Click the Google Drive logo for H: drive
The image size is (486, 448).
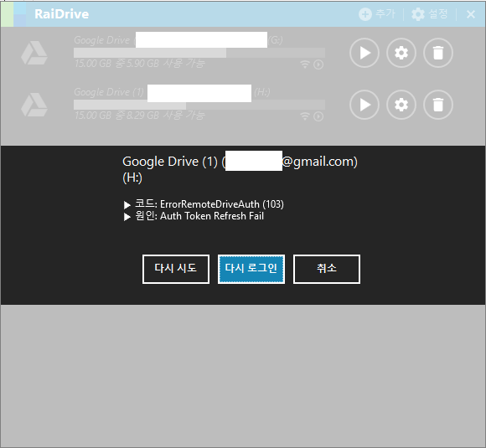tap(34, 105)
